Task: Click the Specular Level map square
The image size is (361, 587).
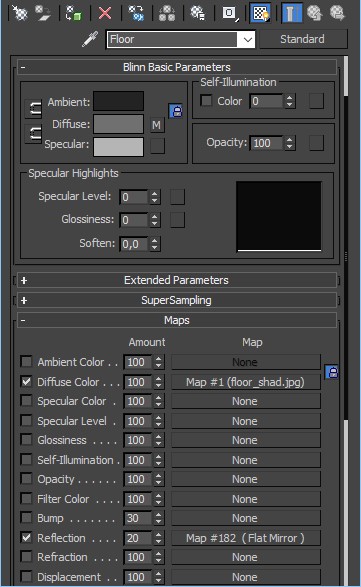Action: point(178,197)
